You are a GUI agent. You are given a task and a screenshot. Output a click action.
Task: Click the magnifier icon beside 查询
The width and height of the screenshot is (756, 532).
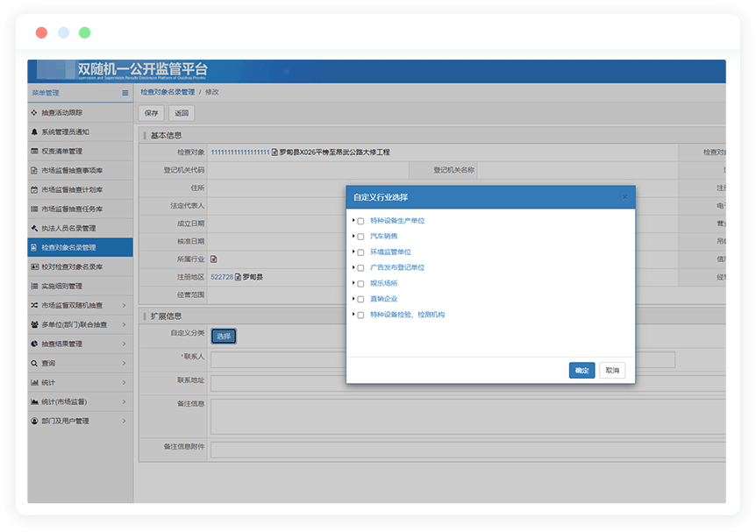34,363
